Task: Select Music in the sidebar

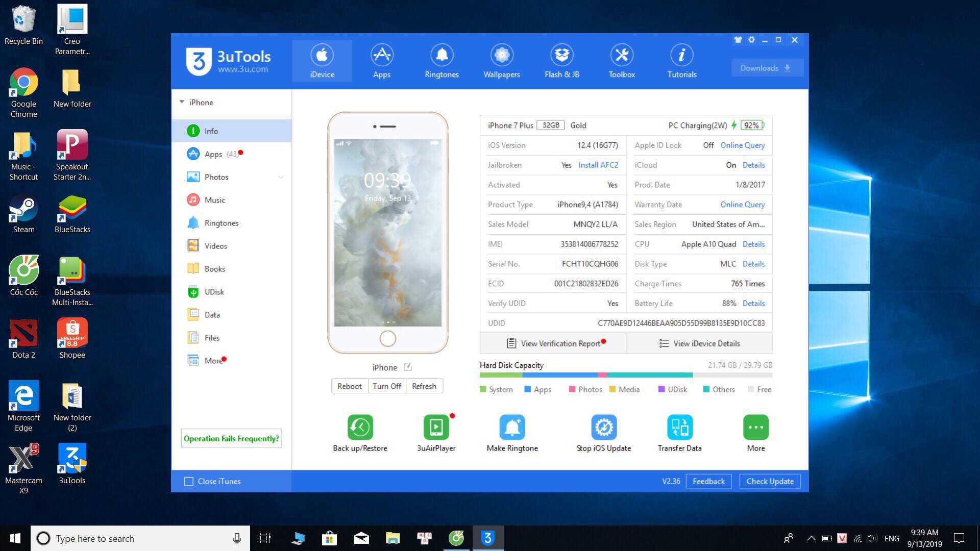Action: 214,200
